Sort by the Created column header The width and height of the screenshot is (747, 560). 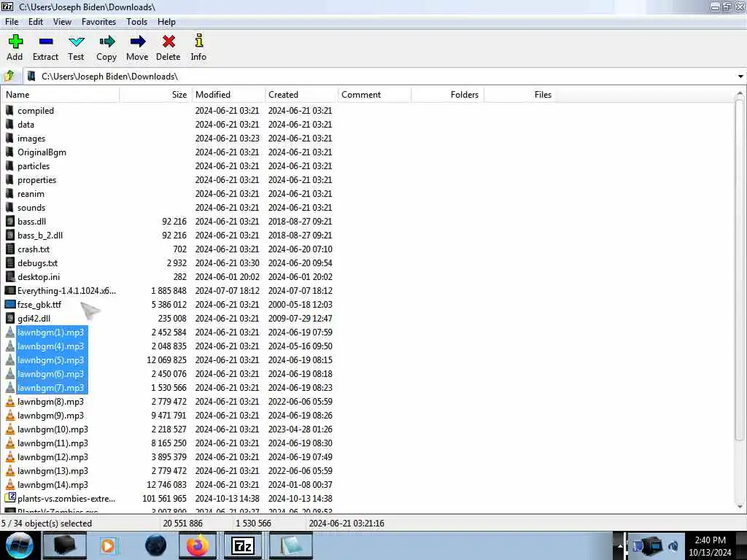click(301, 95)
